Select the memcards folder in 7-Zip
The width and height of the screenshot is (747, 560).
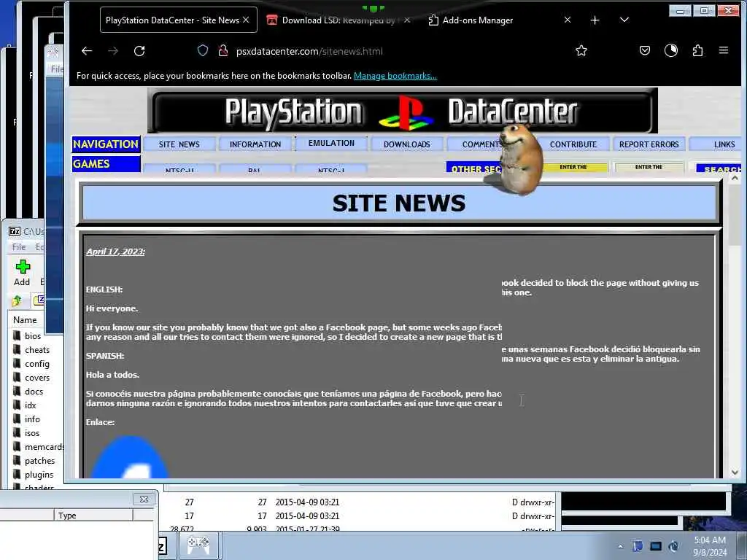pyautogui.click(x=38, y=446)
